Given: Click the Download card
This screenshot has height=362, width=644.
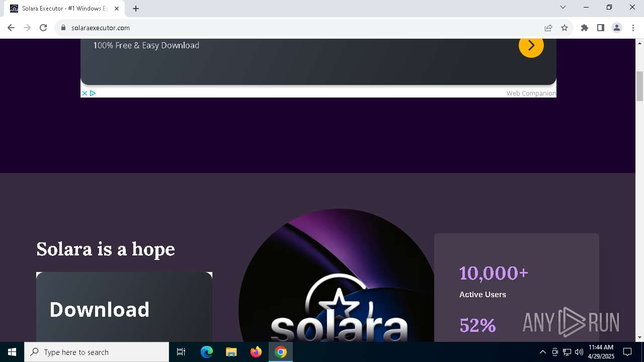Looking at the screenshot, I should [x=124, y=307].
